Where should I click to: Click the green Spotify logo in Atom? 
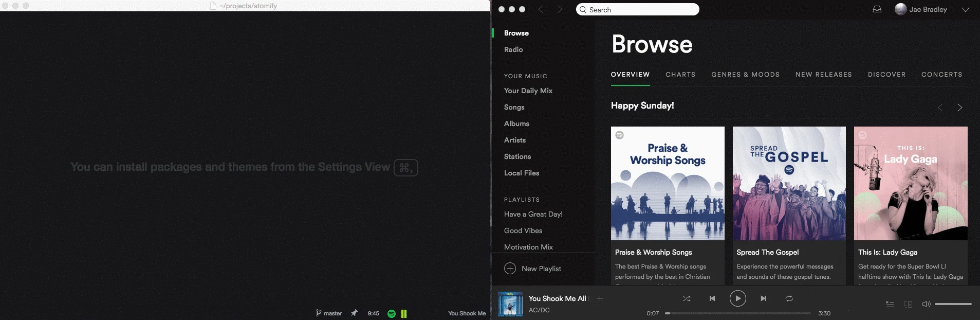click(392, 313)
